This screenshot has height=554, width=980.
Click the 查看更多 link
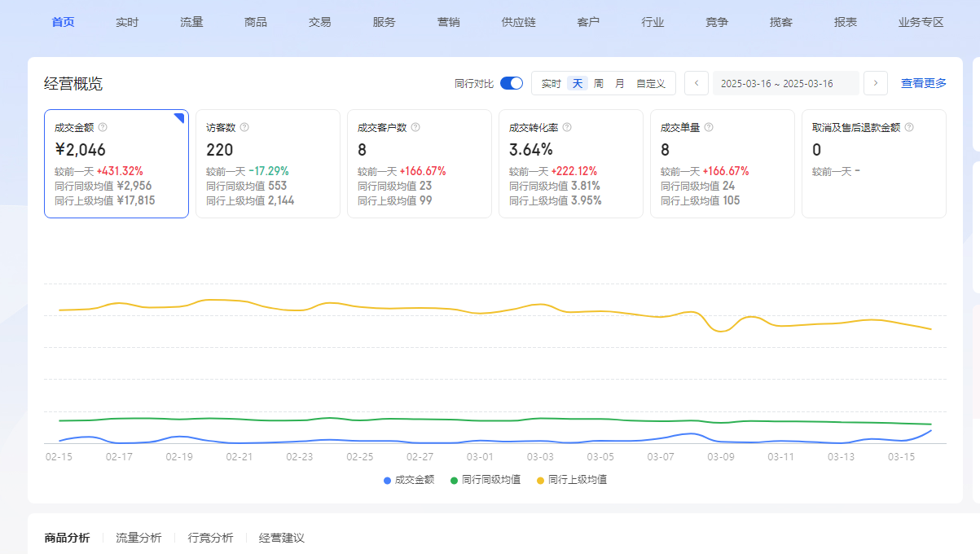click(x=924, y=83)
